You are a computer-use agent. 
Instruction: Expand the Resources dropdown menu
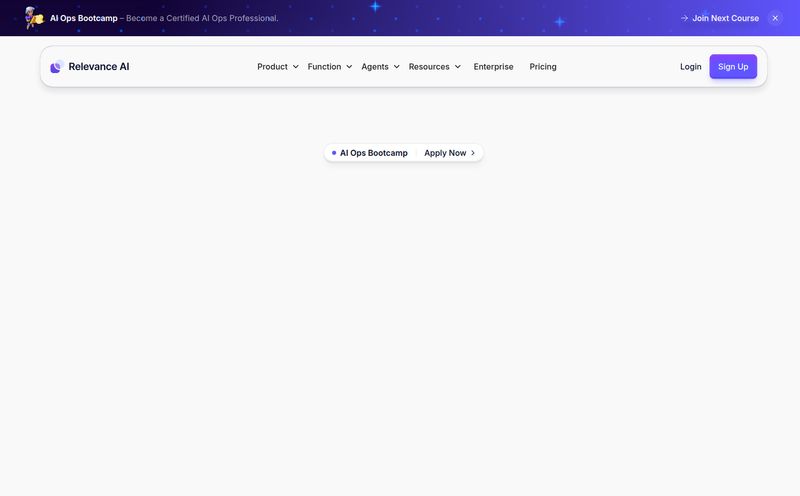click(x=434, y=66)
